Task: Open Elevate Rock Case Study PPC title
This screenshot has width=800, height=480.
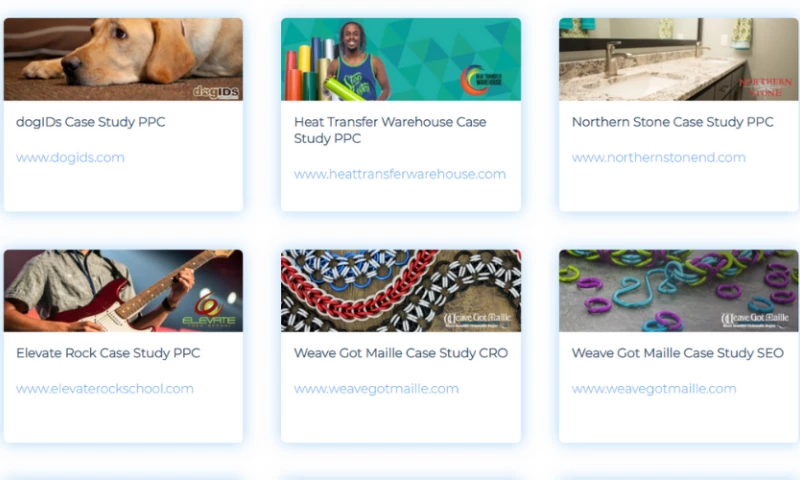Action: pyautogui.click(x=108, y=353)
